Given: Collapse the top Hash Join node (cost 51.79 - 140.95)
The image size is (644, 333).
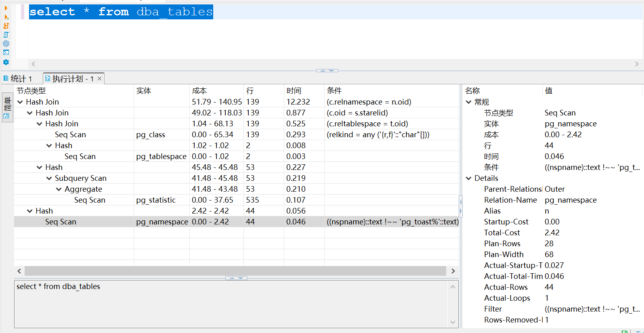Looking at the screenshot, I should click(20, 102).
